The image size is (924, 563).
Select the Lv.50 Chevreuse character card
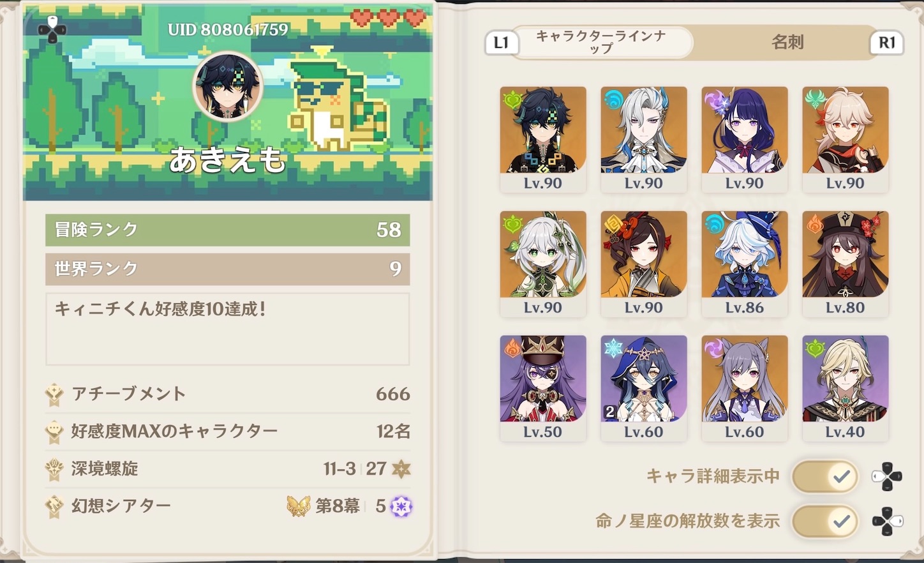pos(543,389)
